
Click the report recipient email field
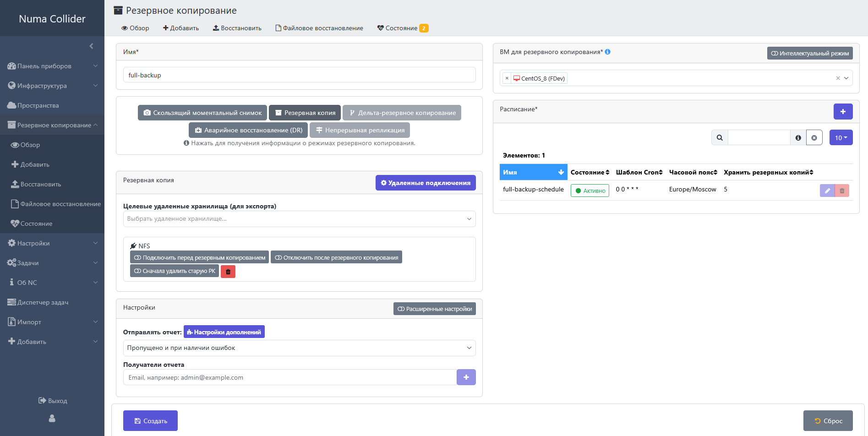[x=290, y=377]
